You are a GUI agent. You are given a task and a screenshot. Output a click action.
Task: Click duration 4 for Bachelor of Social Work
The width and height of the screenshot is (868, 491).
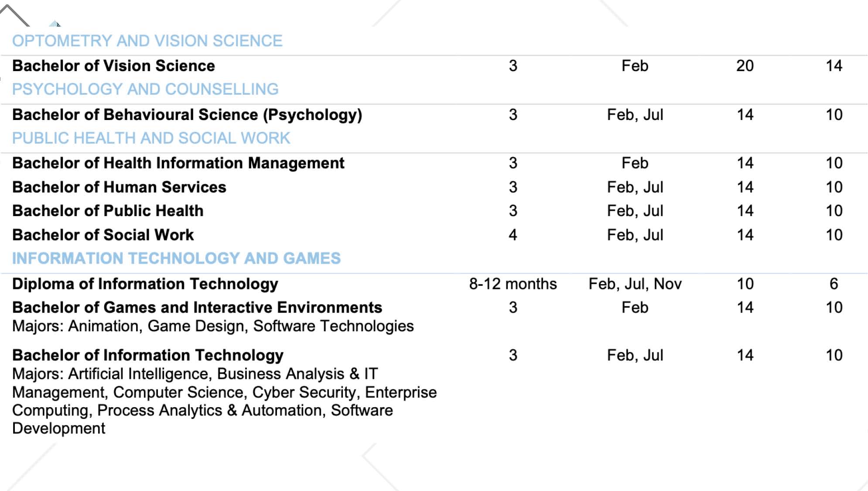pyautogui.click(x=513, y=235)
